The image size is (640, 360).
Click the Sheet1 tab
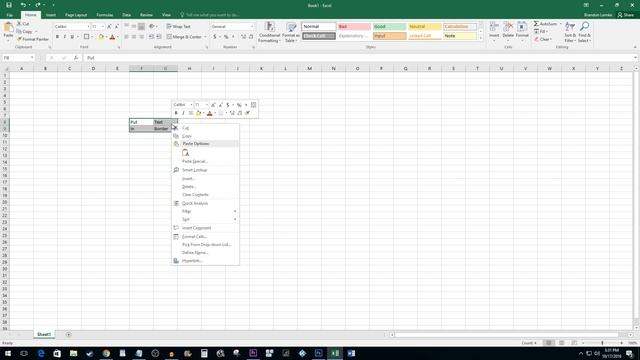click(x=44, y=334)
